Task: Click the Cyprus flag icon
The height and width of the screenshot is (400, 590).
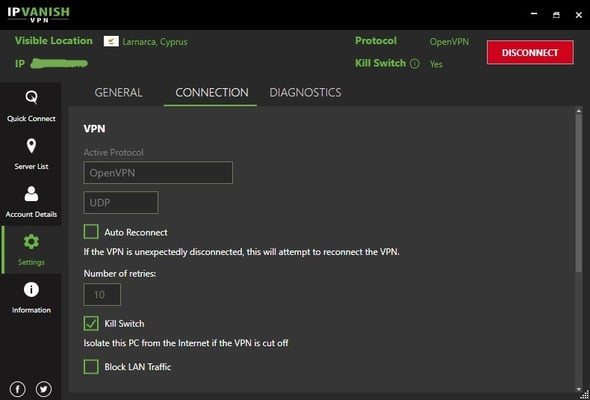Action: (111, 41)
